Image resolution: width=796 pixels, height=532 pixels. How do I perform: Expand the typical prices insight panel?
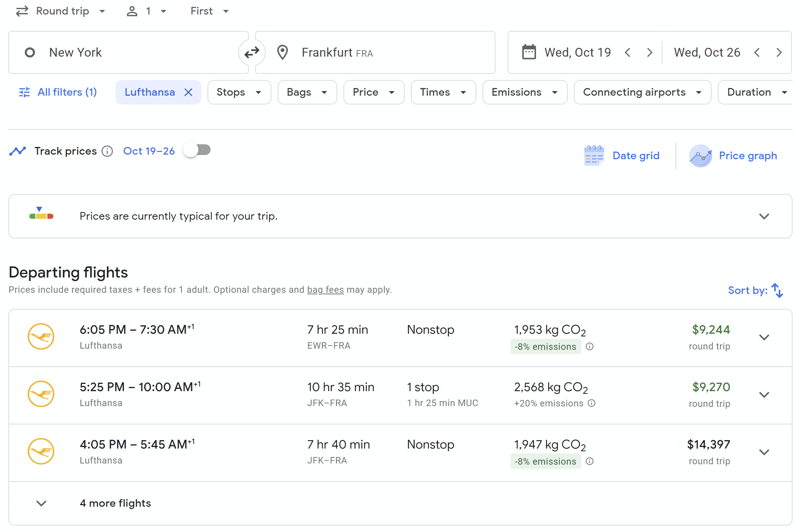pyautogui.click(x=764, y=216)
